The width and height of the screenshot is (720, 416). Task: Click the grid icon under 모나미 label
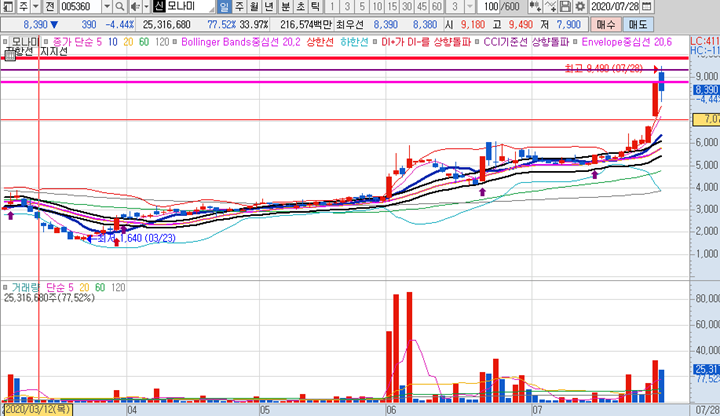pyautogui.click(x=9, y=56)
